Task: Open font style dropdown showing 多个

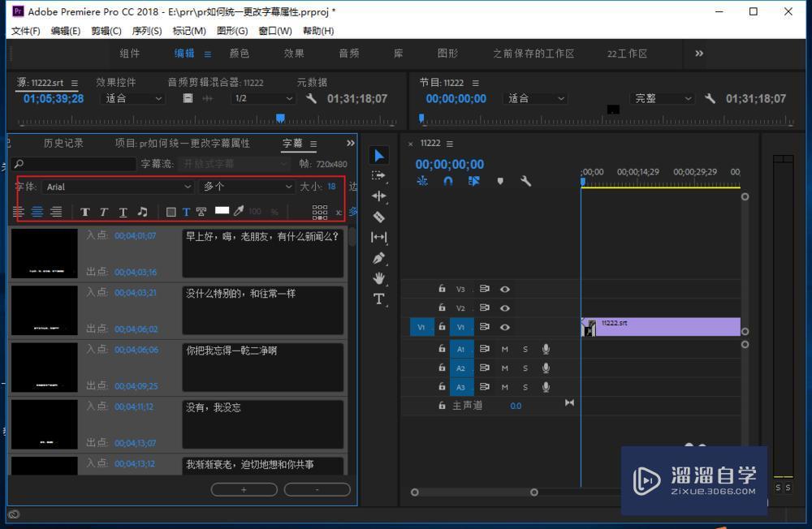Action: coord(247,187)
